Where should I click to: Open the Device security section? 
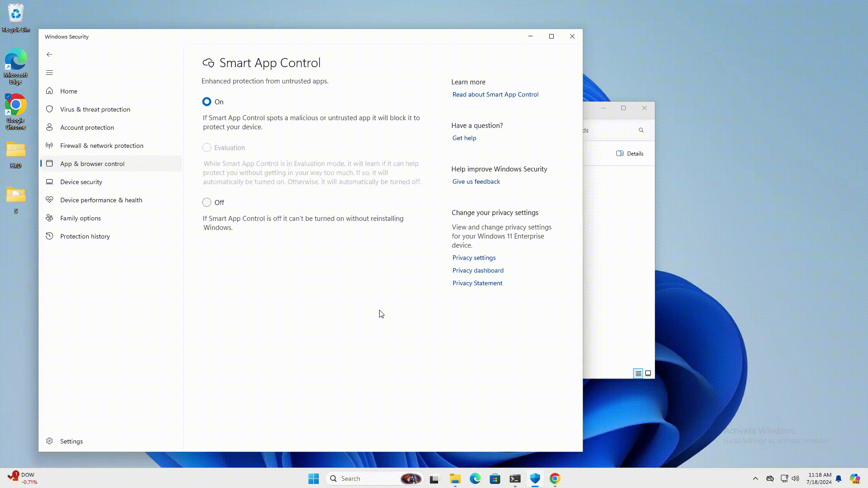[x=81, y=181]
